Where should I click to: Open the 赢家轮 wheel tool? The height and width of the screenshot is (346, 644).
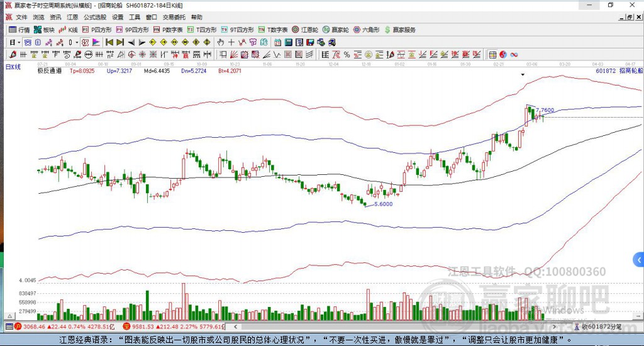click(x=336, y=30)
